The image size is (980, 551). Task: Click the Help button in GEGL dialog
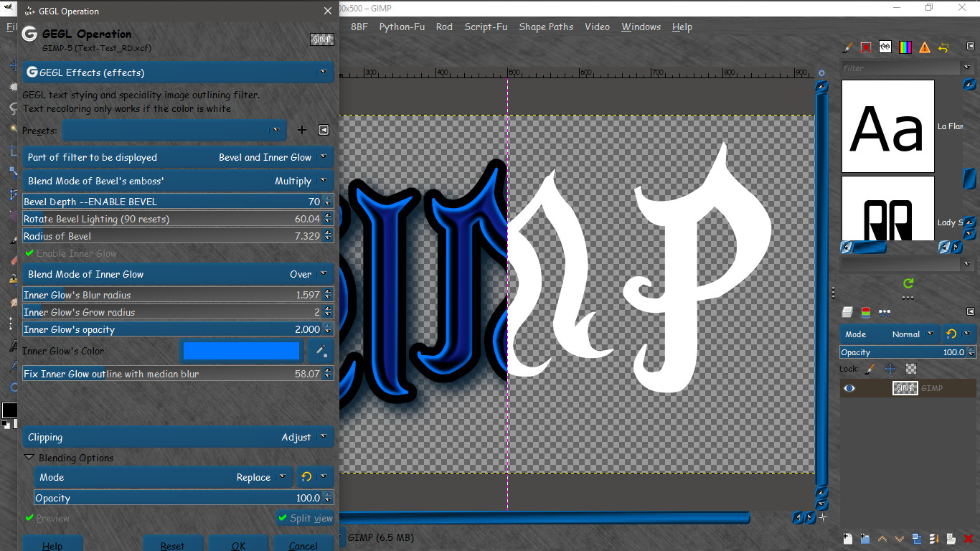pyautogui.click(x=52, y=544)
